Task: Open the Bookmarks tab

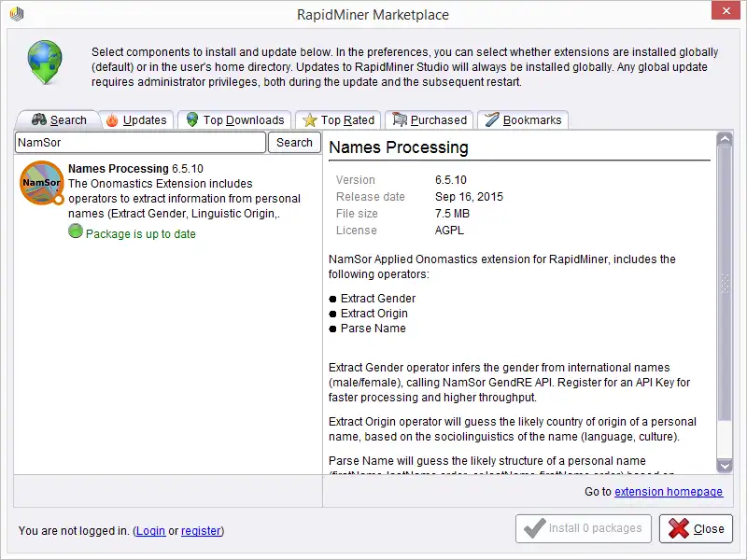Action: tap(523, 120)
